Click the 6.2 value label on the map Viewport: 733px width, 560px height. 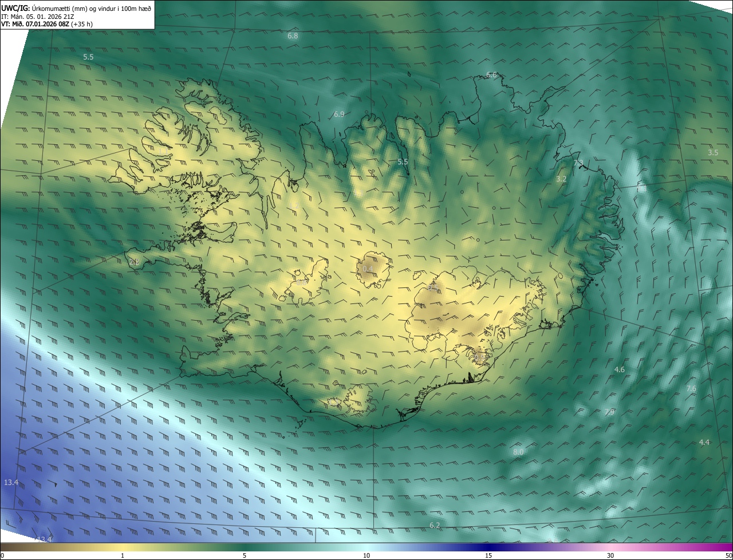[435, 526]
